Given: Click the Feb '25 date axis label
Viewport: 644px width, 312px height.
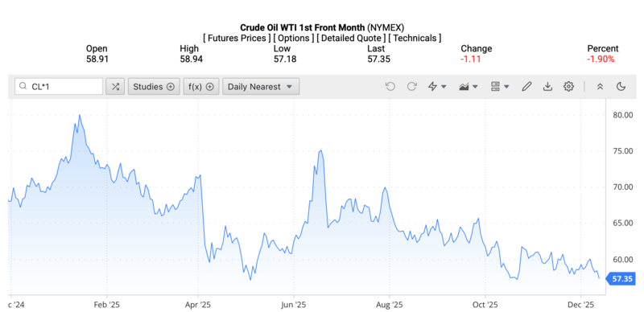Looking at the screenshot, I should [107, 305].
